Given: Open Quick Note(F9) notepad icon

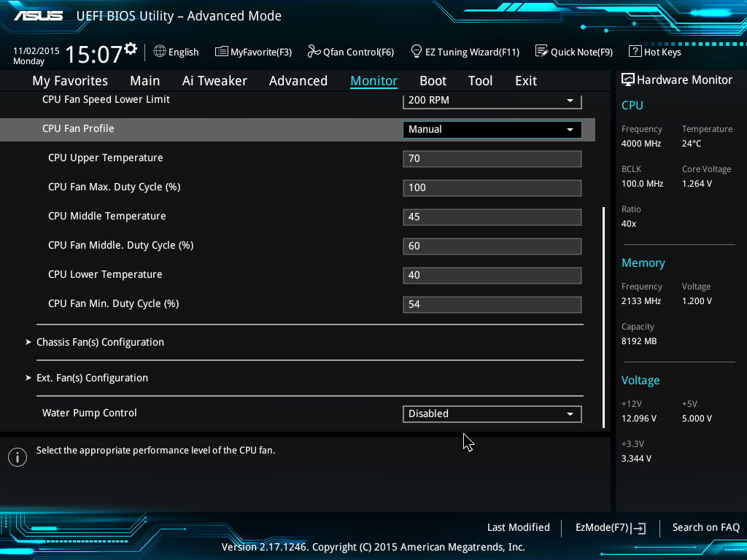Looking at the screenshot, I should (541, 52).
